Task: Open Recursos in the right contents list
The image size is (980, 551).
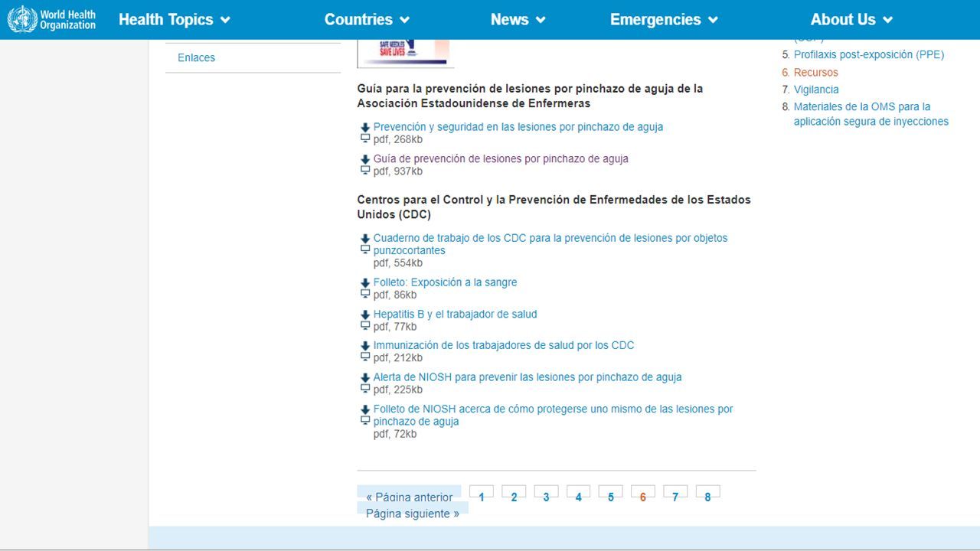Action: 816,73
